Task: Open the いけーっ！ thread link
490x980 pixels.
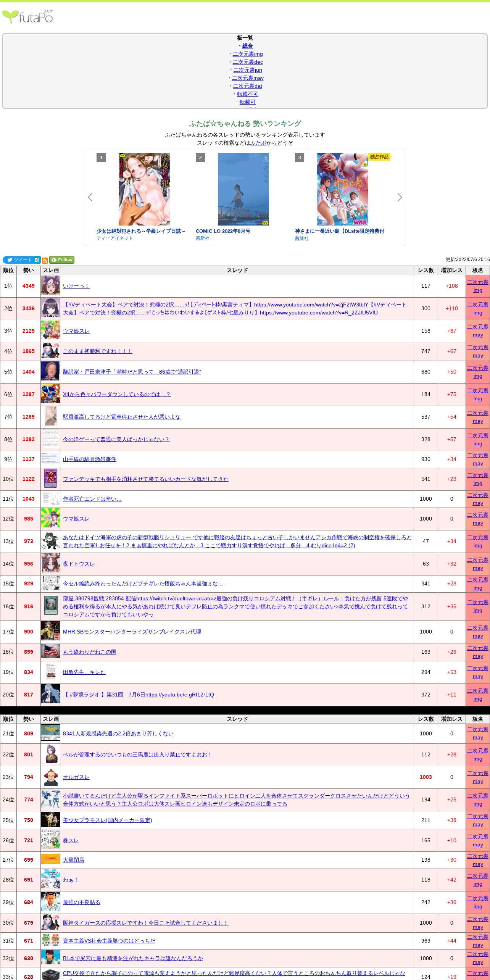Action: (x=76, y=286)
